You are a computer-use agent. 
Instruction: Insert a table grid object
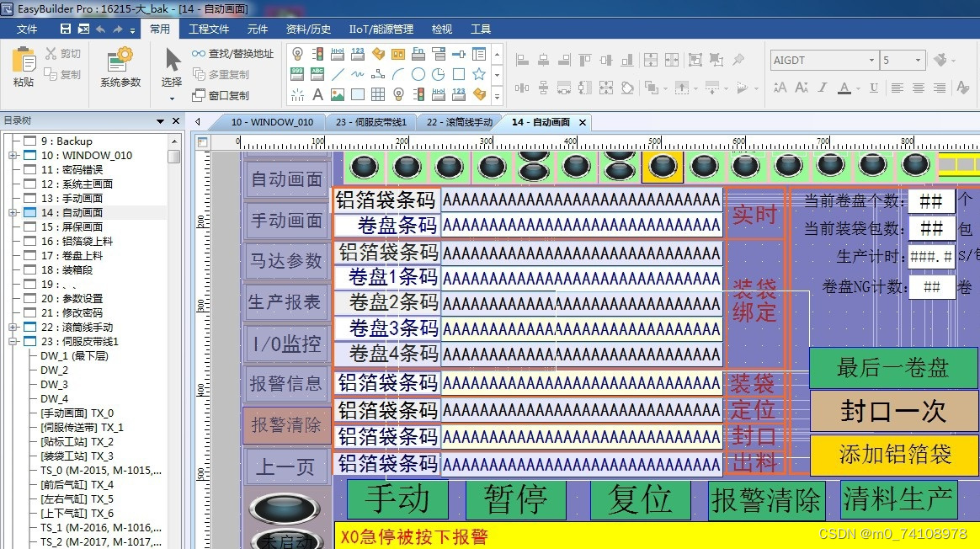point(377,94)
